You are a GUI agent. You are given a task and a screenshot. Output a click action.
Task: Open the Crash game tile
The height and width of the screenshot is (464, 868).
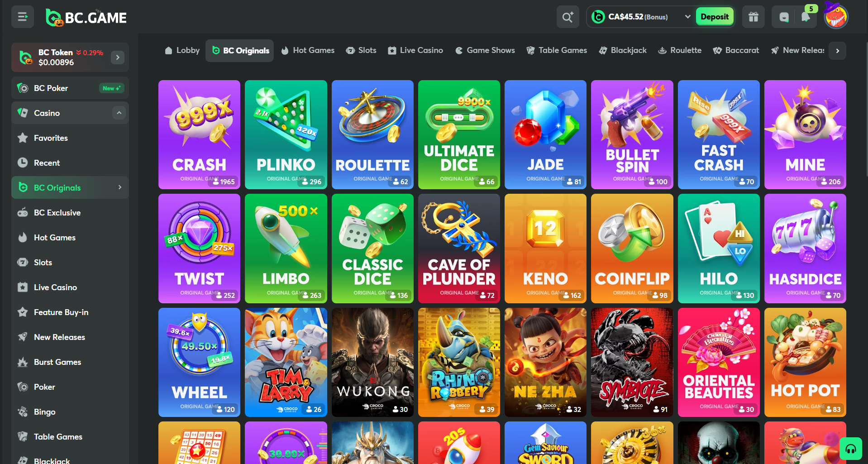pos(199,134)
